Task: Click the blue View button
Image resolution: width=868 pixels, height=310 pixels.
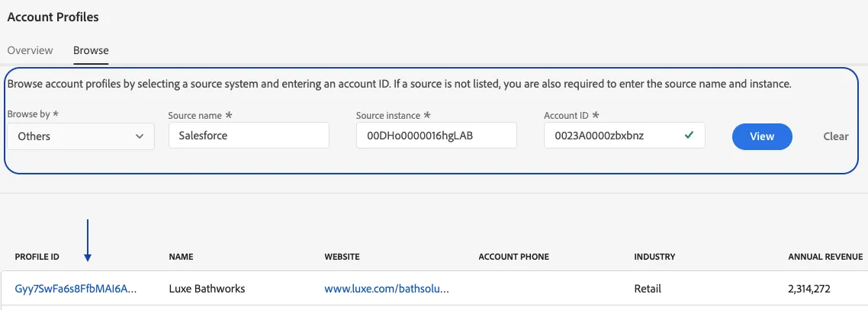Action: click(x=762, y=136)
